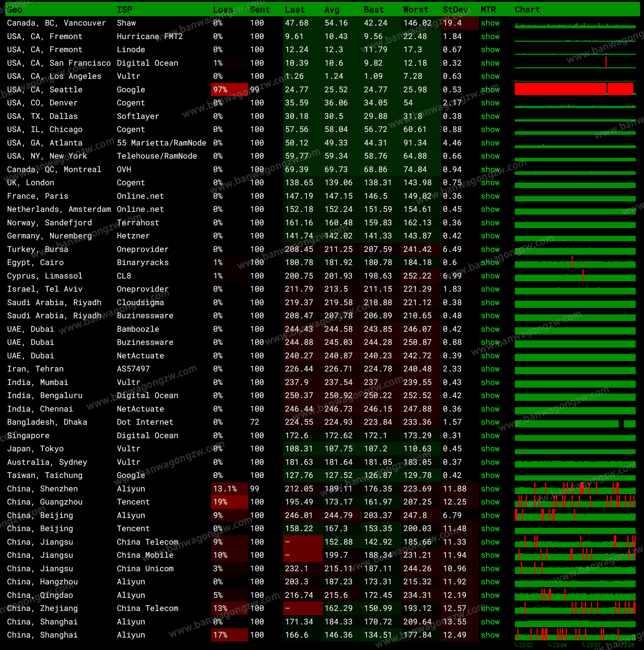Click 'show' for Dubai NetActuate row
The image size is (644, 650).
(x=490, y=356)
